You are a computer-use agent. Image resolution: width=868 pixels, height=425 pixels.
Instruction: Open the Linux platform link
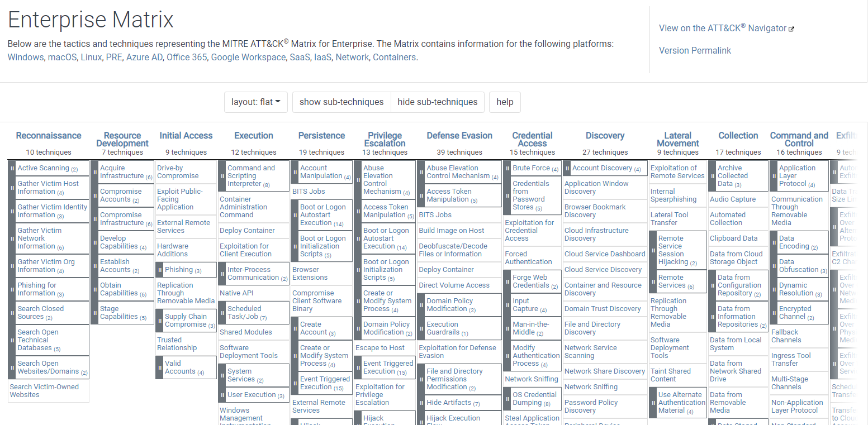91,57
